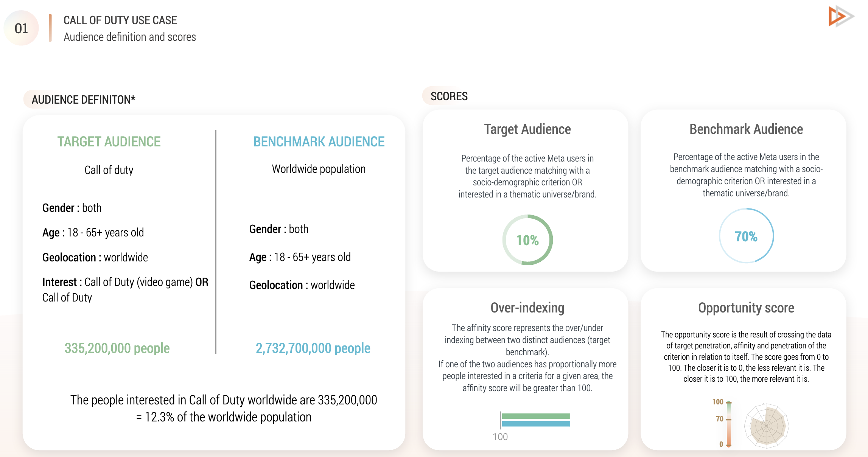Click the '70' mark on the gauge
The height and width of the screenshot is (457, 868).
coord(720,419)
